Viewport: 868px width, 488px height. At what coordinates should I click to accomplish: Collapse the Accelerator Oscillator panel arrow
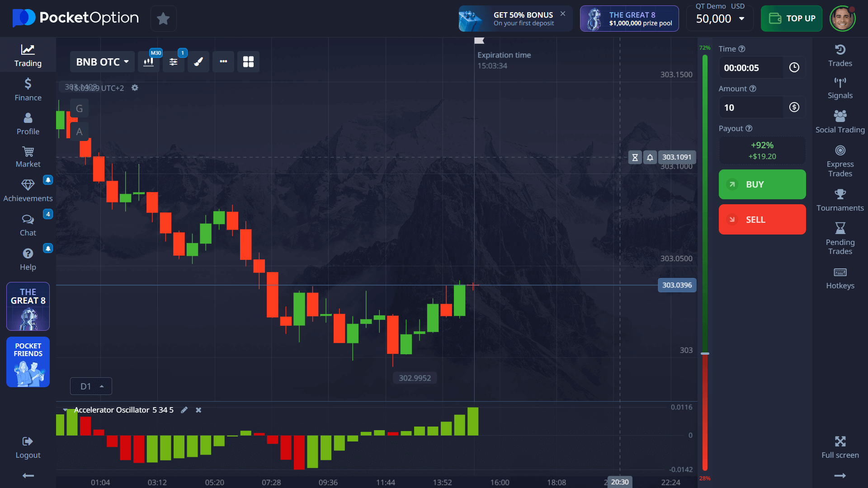point(65,410)
